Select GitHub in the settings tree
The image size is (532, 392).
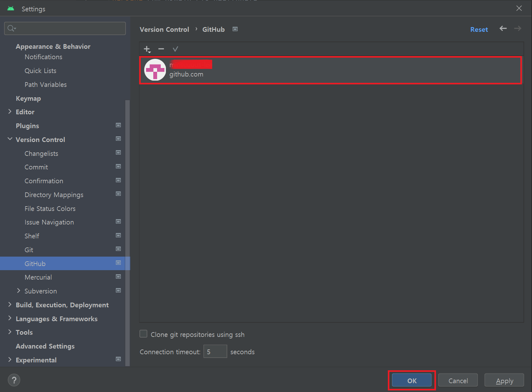(x=35, y=264)
